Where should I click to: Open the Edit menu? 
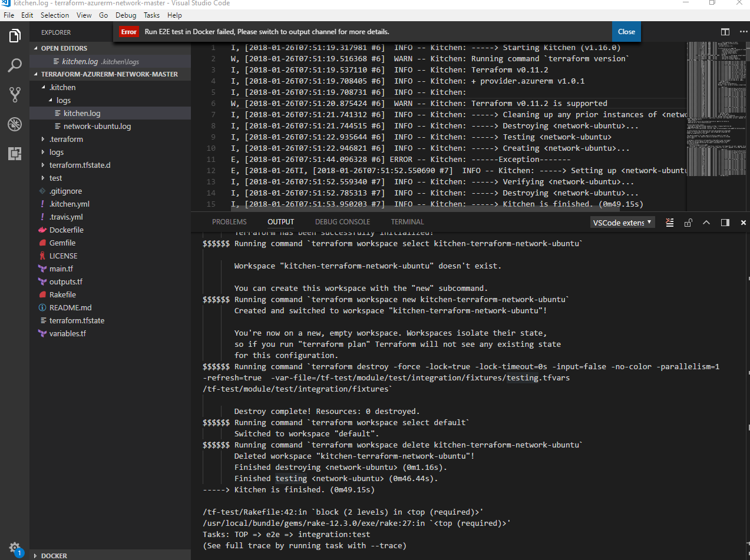tap(27, 15)
